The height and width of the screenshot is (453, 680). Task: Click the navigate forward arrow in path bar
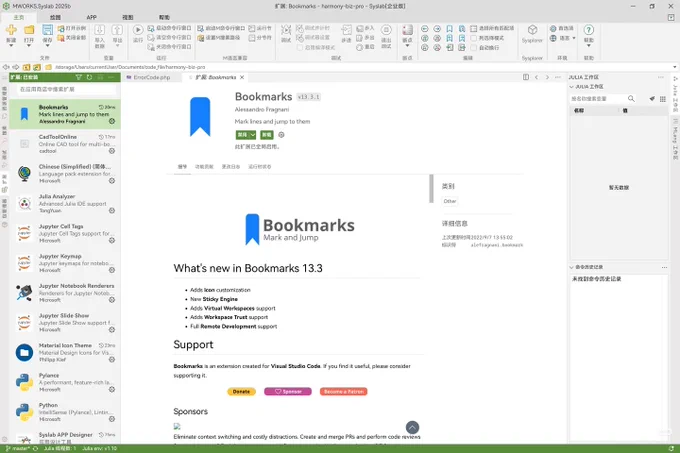16,67
